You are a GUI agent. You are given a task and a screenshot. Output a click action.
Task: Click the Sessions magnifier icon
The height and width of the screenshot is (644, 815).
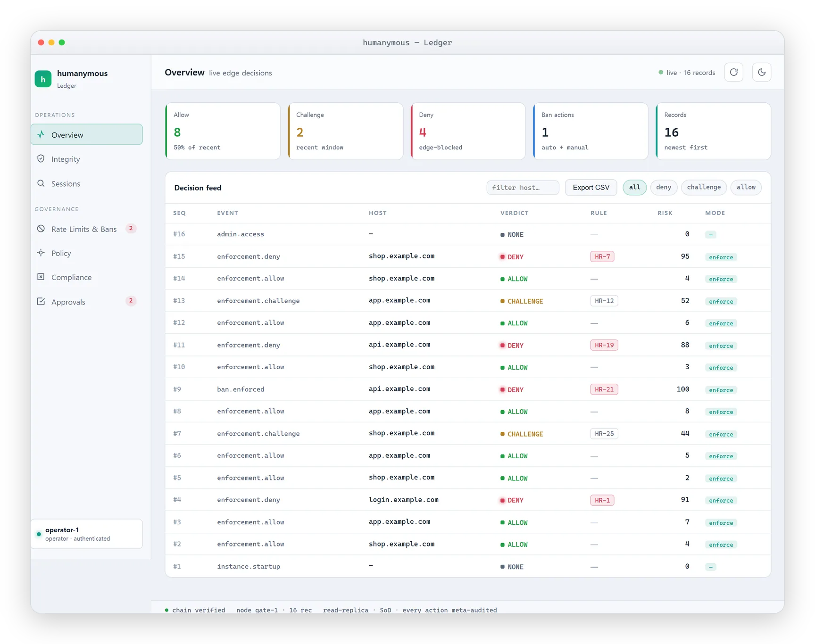pos(42,183)
